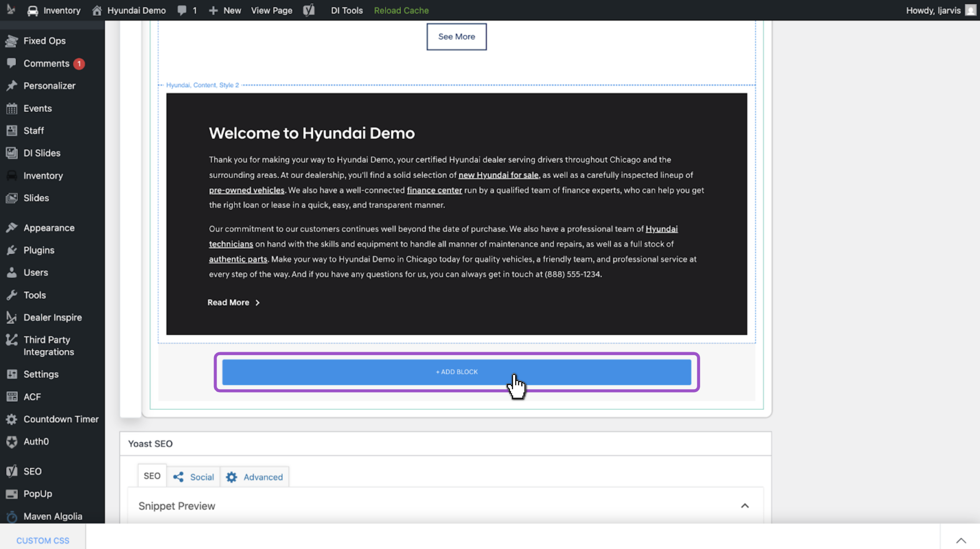The image size is (980, 549).
Task: Open the authentic parts link
Action: click(238, 259)
